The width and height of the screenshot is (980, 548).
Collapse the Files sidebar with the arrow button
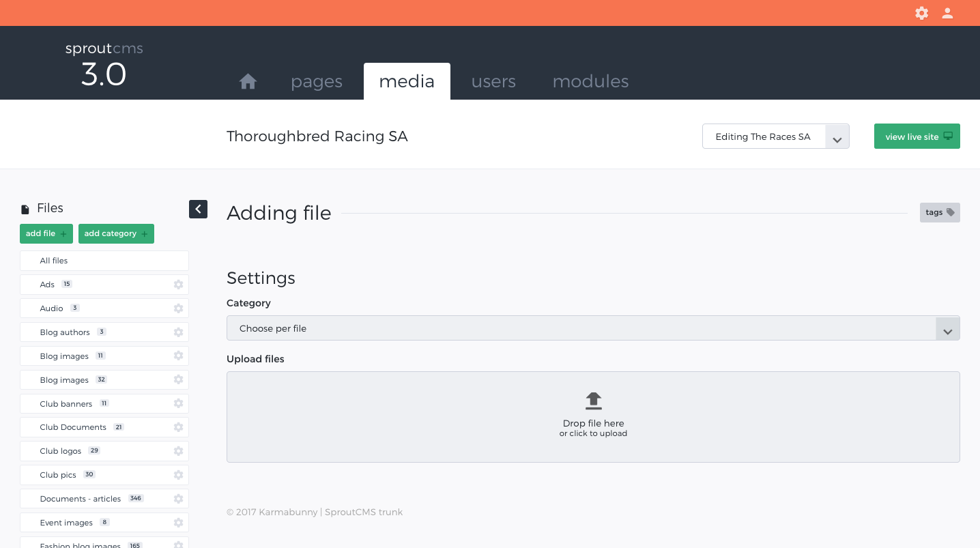198,209
